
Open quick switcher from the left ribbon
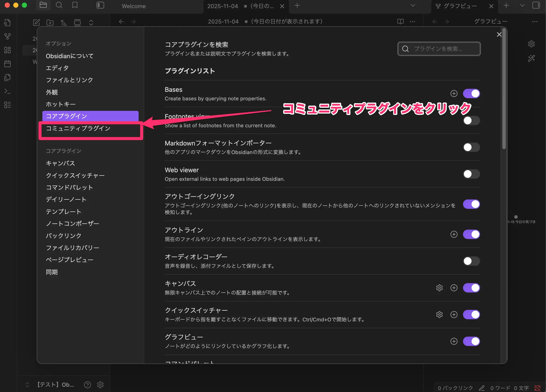7,23
